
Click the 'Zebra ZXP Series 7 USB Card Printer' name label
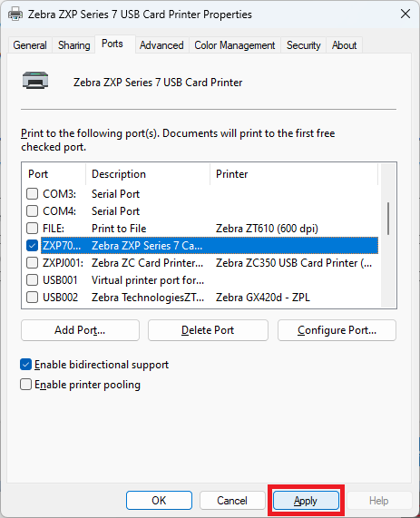click(158, 83)
